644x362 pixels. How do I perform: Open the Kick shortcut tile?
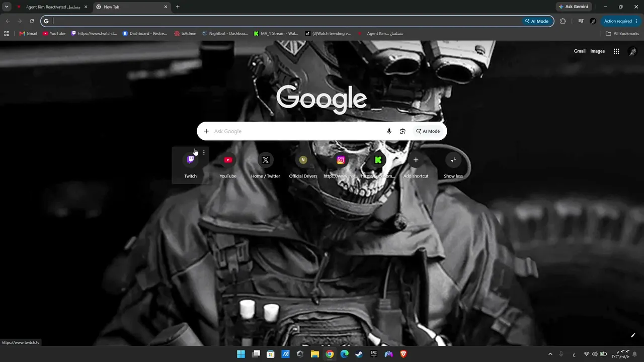(378, 165)
